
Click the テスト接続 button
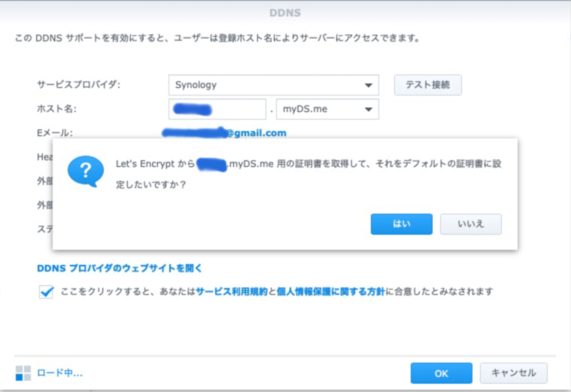428,85
